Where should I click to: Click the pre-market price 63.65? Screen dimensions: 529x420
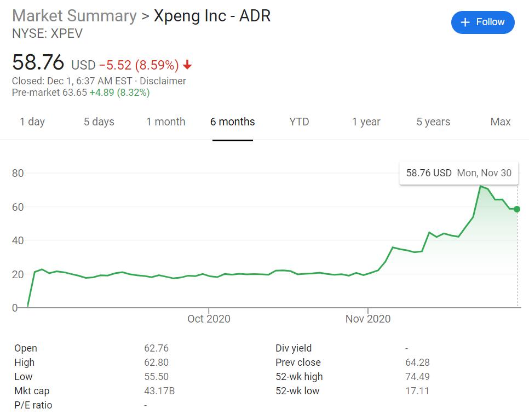[74, 93]
